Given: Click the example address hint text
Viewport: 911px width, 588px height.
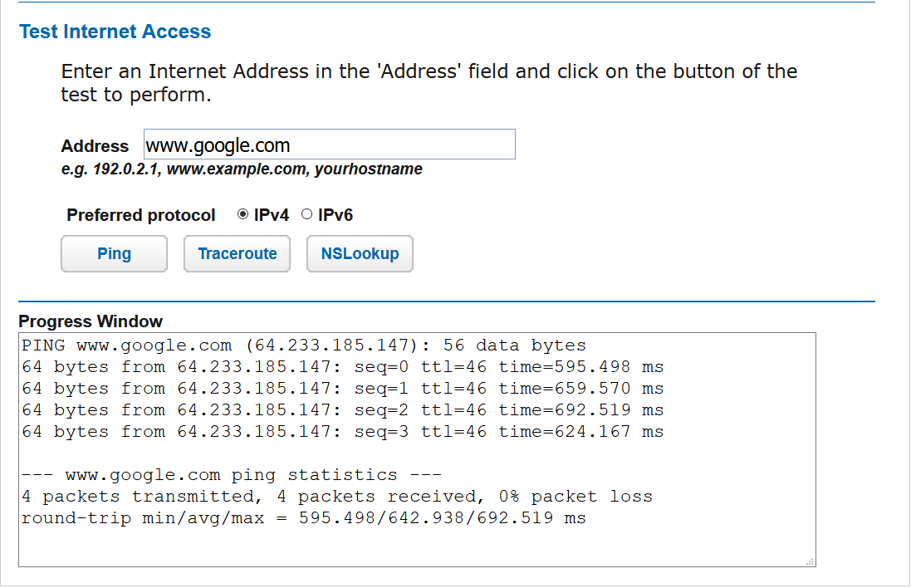Looking at the screenshot, I should (x=242, y=169).
